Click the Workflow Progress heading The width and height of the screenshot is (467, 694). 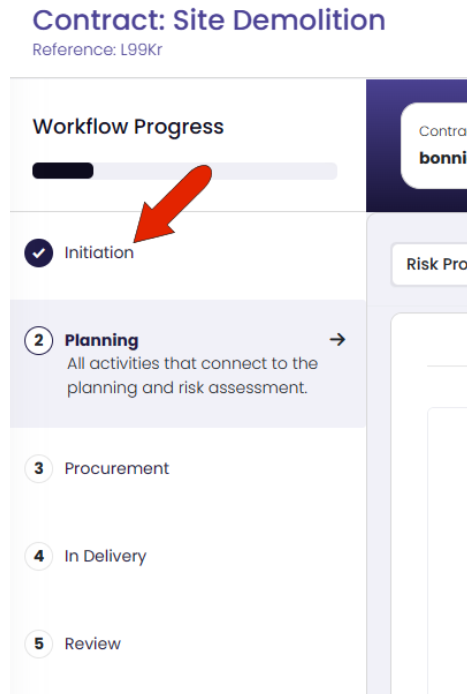coord(128,127)
